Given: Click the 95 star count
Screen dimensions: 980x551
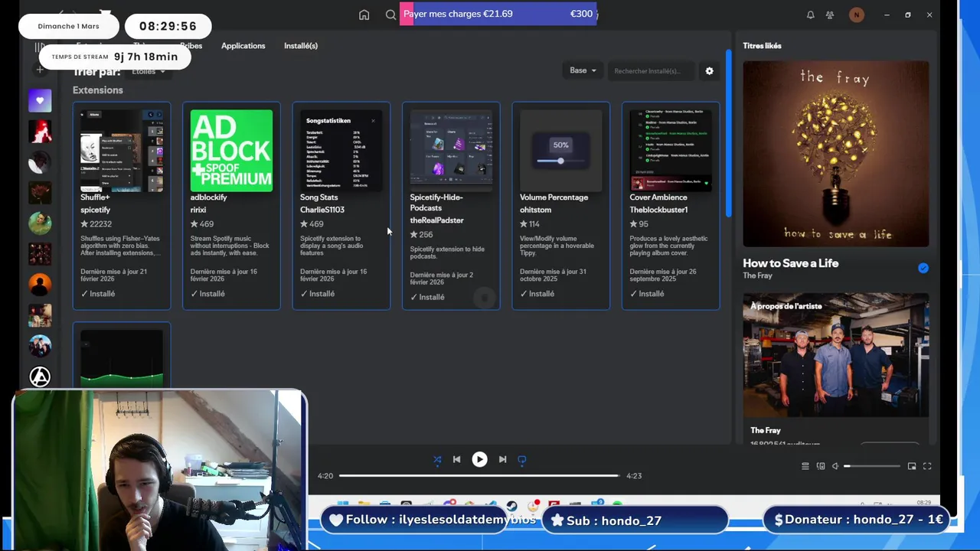Looking at the screenshot, I should coord(639,224).
